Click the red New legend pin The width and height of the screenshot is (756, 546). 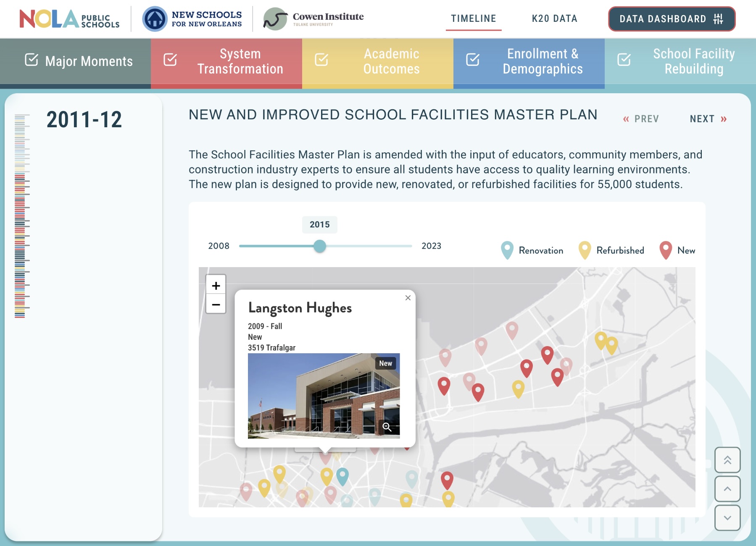tap(666, 250)
